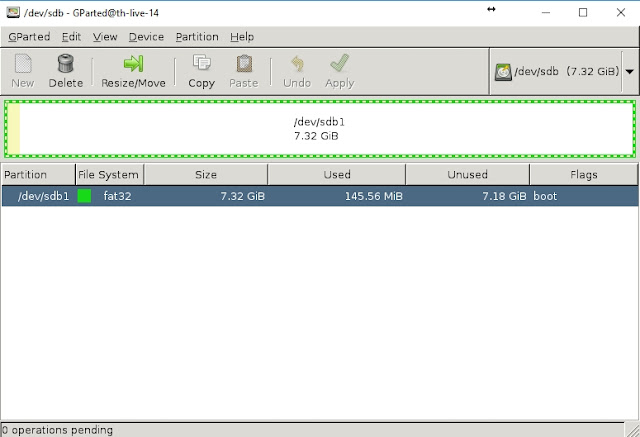Open the View menu

[x=105, y=37]
